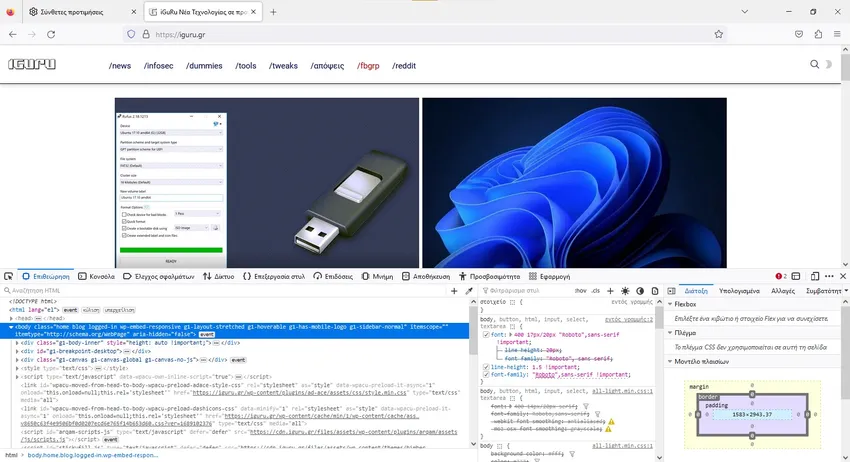Screen dimensions: 850x462
Task: Expand the g1-body-inner div node
Action: (x=17, y=343)
